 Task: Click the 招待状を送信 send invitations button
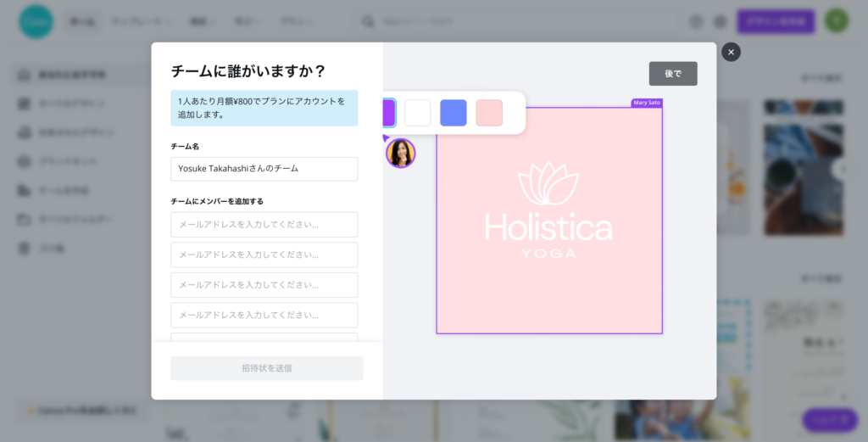coord(267,368)
